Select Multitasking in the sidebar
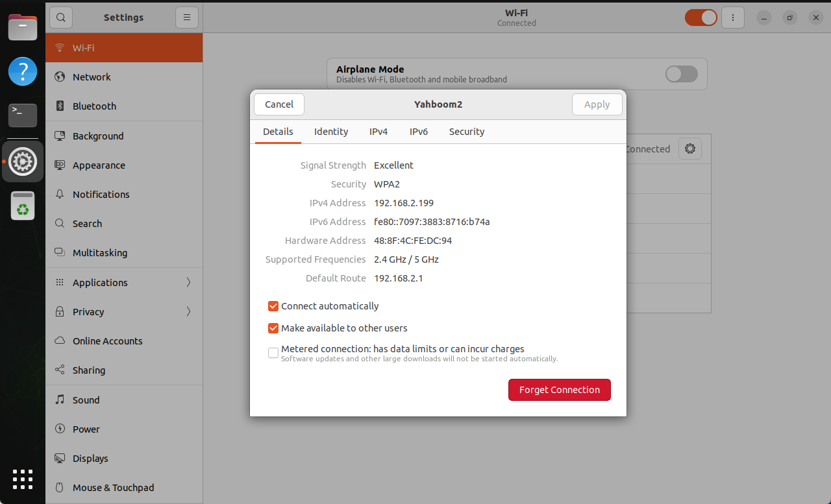 click(x=124, y=253)
